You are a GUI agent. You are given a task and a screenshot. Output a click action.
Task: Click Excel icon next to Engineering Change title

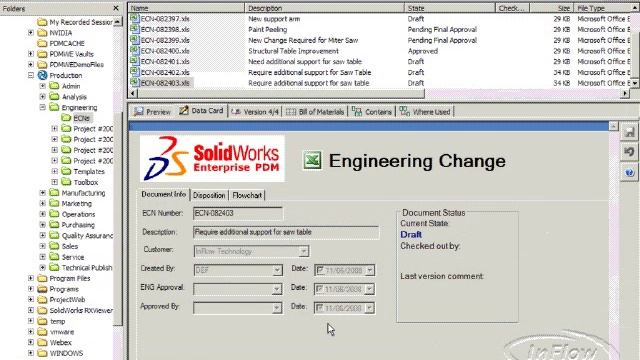click(x=312, y=160)
